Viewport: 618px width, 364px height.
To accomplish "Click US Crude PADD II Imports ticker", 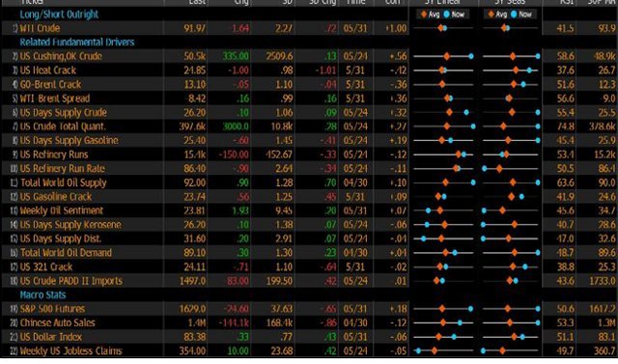I will pos(70,281).
